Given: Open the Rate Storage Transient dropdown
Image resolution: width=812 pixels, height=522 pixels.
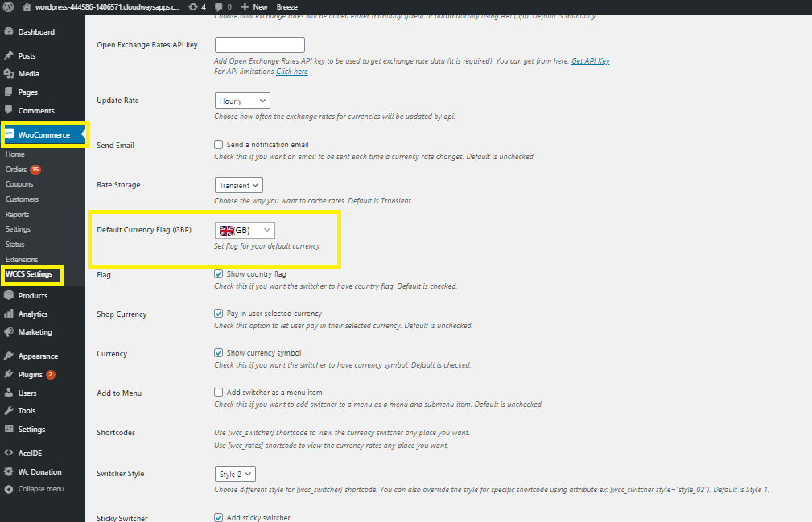Looking at the screenshot, I should 239,185.
